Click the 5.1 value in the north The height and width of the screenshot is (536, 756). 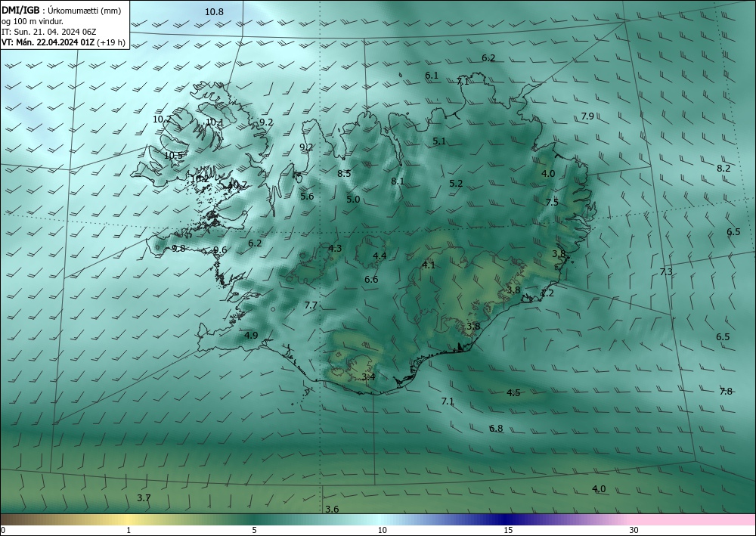[438, 141]
